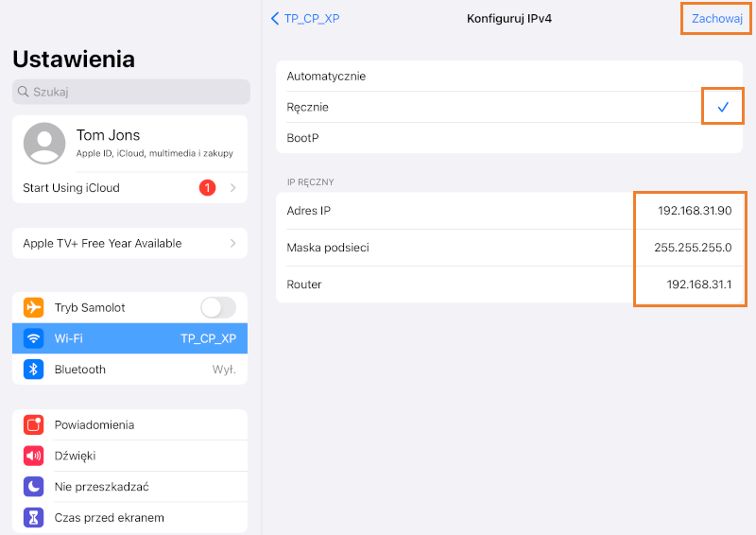Click the Dźwięki sound icon
This screenshot has height=535, width=756.
click(x=34, y=456)
